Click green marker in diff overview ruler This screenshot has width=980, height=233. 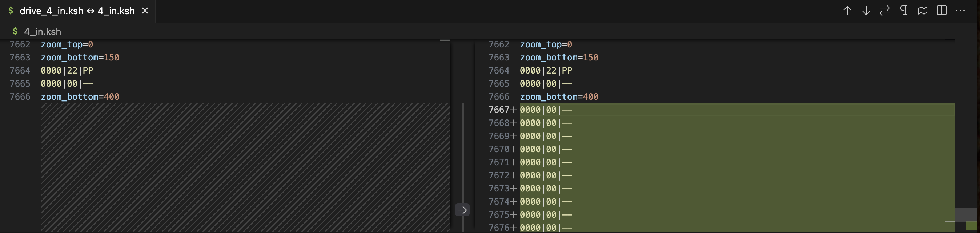[971, 225]
